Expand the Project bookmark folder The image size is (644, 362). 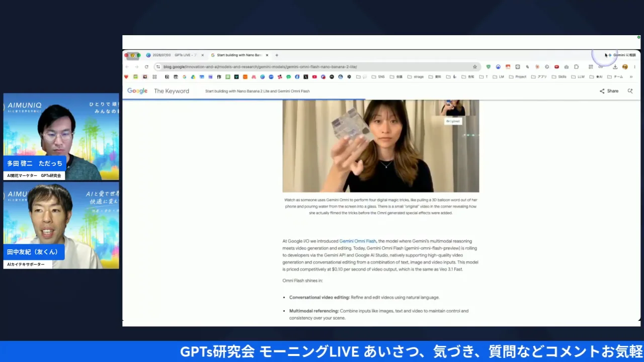pos(518,77)
